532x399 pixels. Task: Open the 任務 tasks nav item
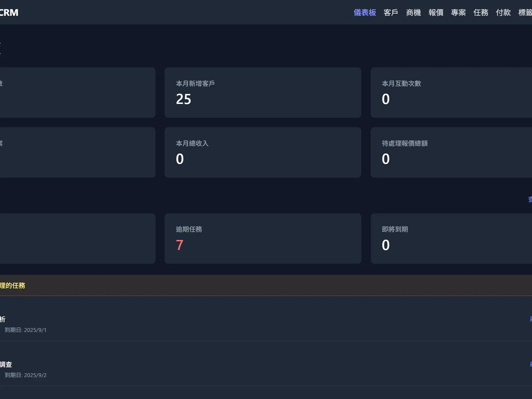point(481,12)
